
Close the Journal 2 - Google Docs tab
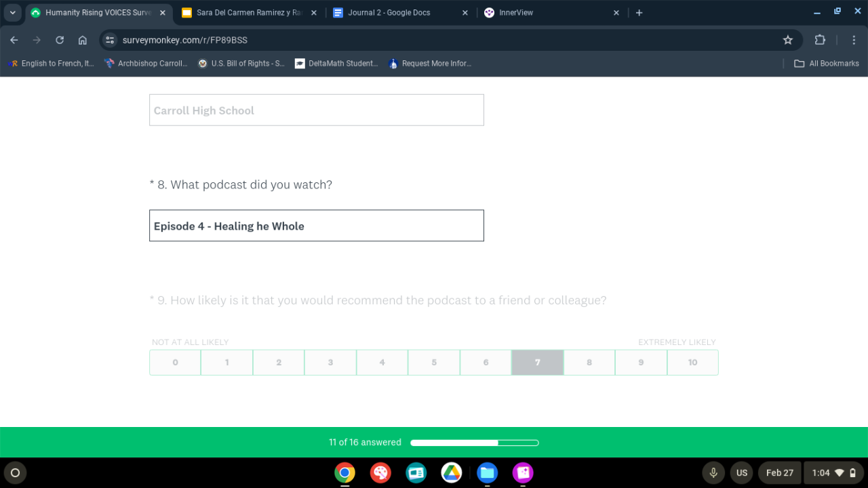pyautogui.click(x=465, y=13)
